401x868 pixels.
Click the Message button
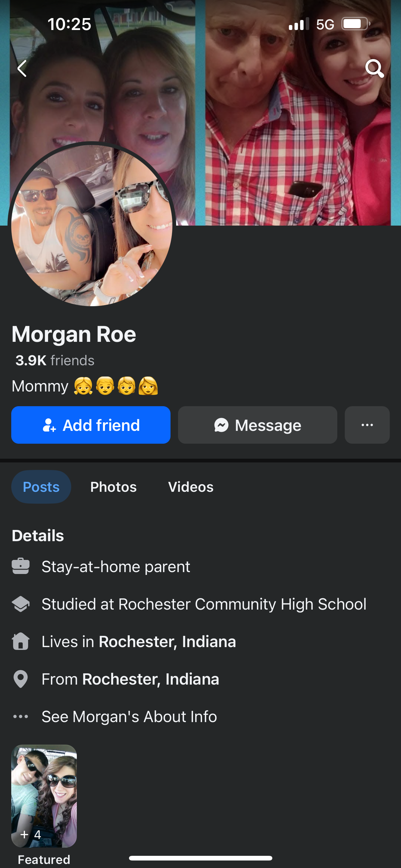[x=258, y=425]
